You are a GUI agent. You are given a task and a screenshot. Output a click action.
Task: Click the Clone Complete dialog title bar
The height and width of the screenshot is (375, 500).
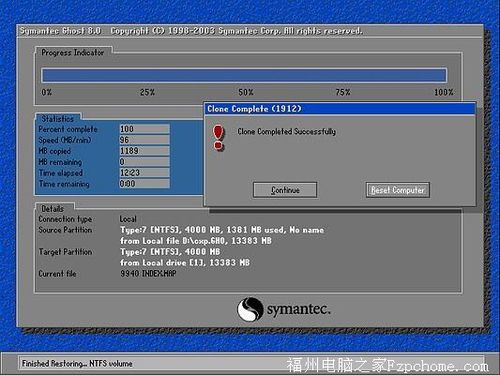(340, 109)
